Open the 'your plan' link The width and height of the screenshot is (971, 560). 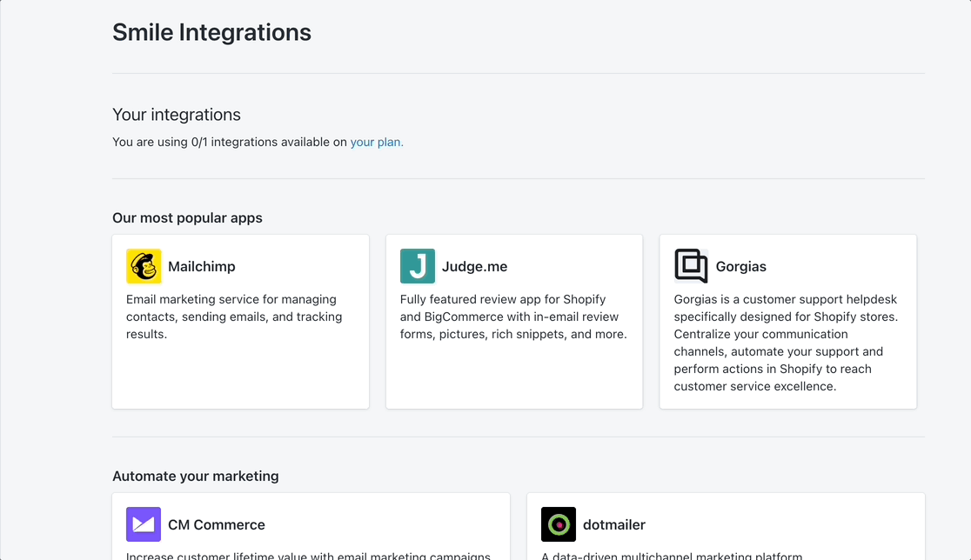pyautogui.click(x=377, y=142)
